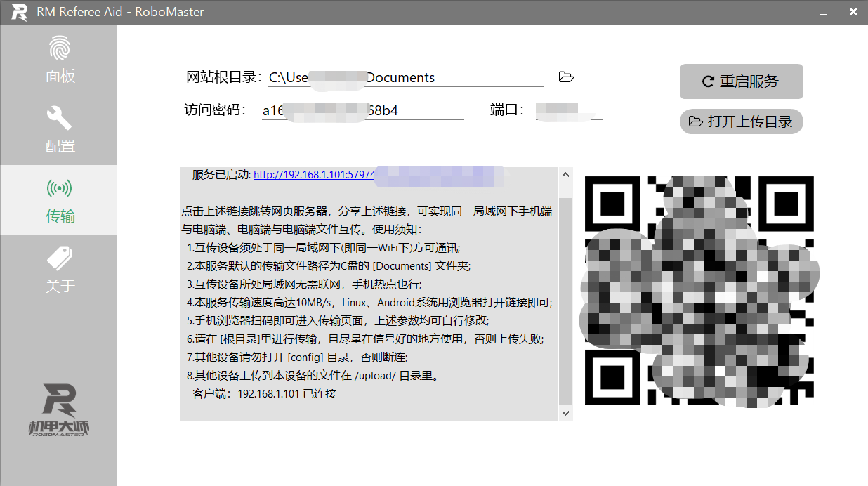Click the website root directory path field
Viewport: 868px width, 486px height.
tap(406, 78)
